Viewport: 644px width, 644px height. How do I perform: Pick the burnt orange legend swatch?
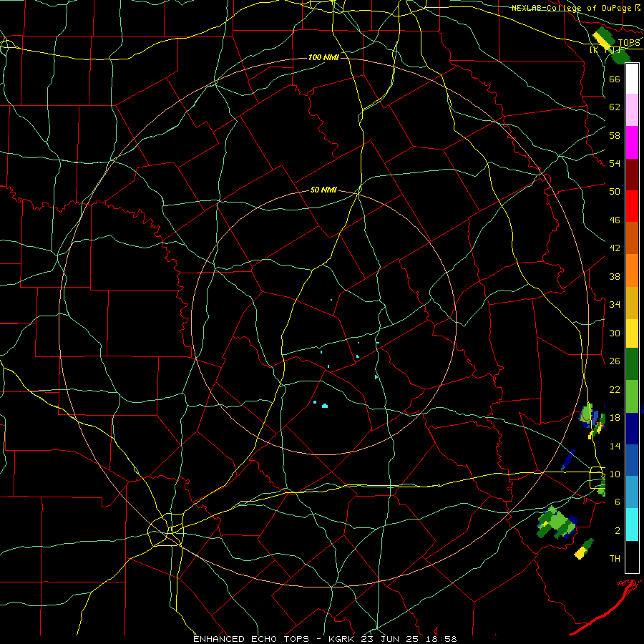pyautogui.click(x=632, y=238)
